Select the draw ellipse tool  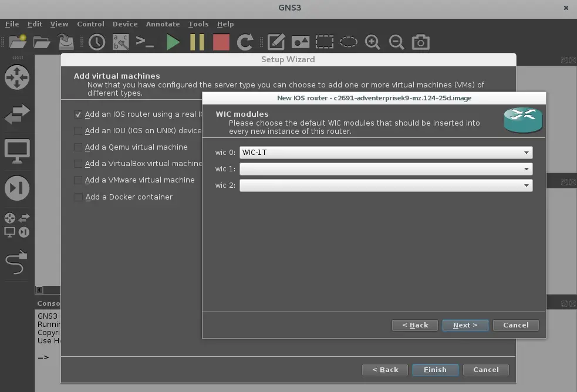[349, 42]
